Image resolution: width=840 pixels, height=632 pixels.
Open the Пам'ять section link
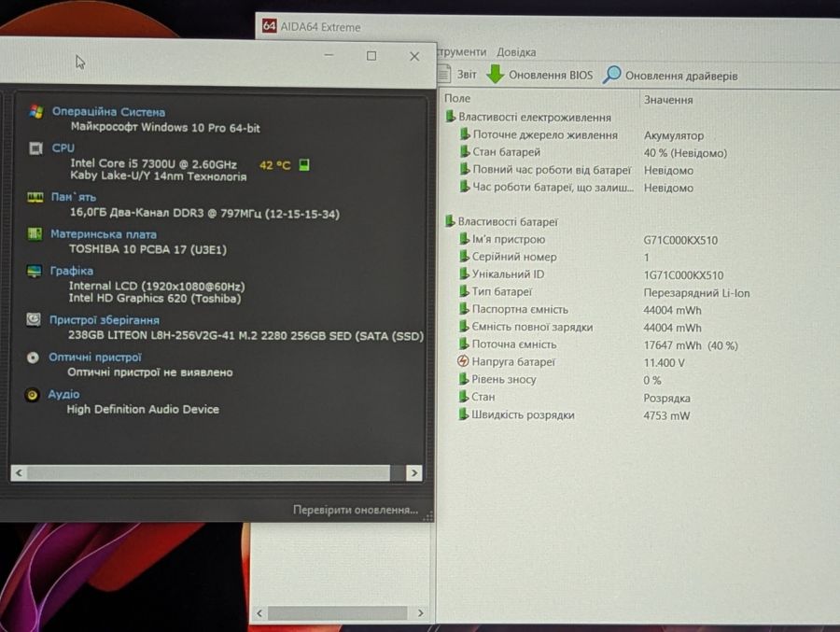pos(74,197)
